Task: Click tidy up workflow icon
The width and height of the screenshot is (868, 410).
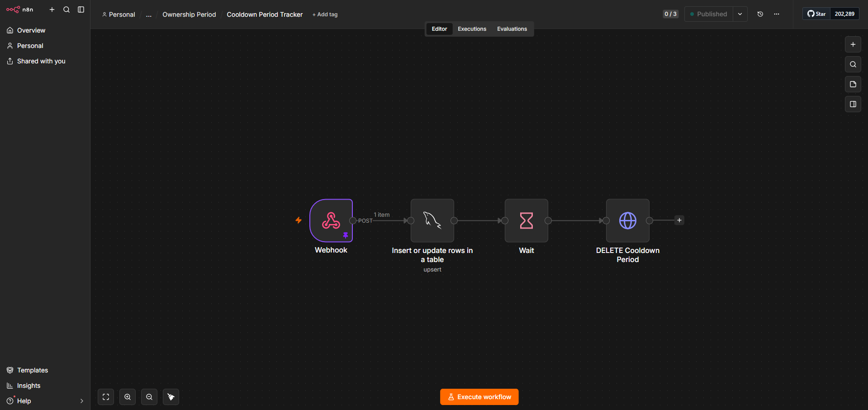Action: (x=171, y=397)
